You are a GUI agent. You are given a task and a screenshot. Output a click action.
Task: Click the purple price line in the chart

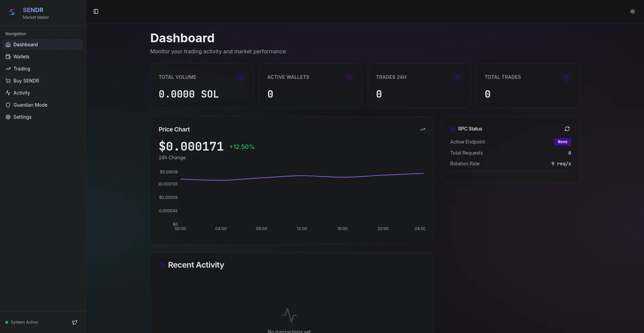302,176
